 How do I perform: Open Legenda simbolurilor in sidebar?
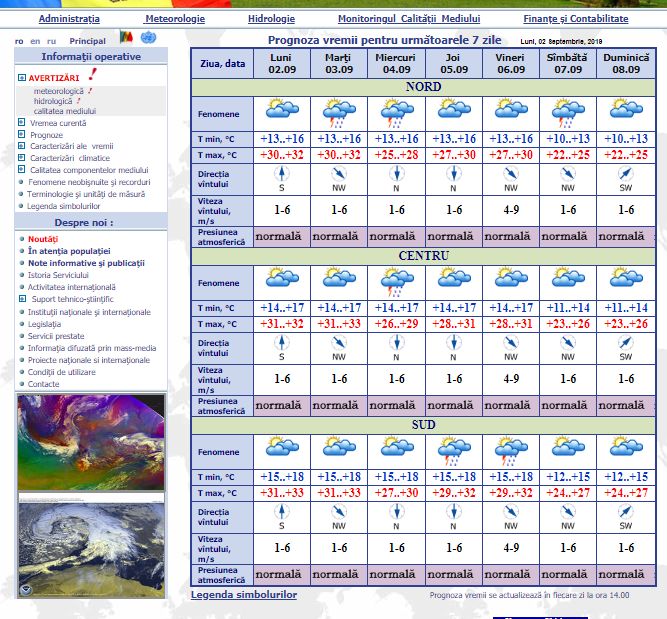click(63, 206)
